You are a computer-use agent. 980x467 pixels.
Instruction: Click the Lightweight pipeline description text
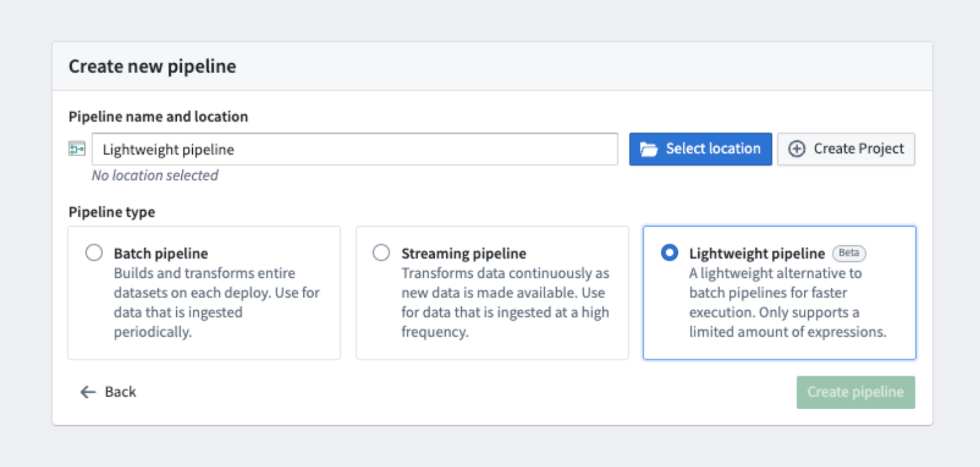coord(788,302)
